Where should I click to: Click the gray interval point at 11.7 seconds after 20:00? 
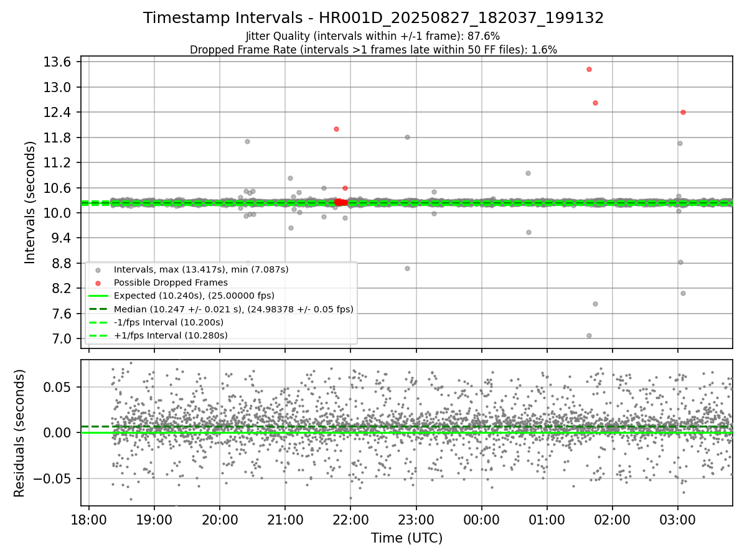click(247, 141)
